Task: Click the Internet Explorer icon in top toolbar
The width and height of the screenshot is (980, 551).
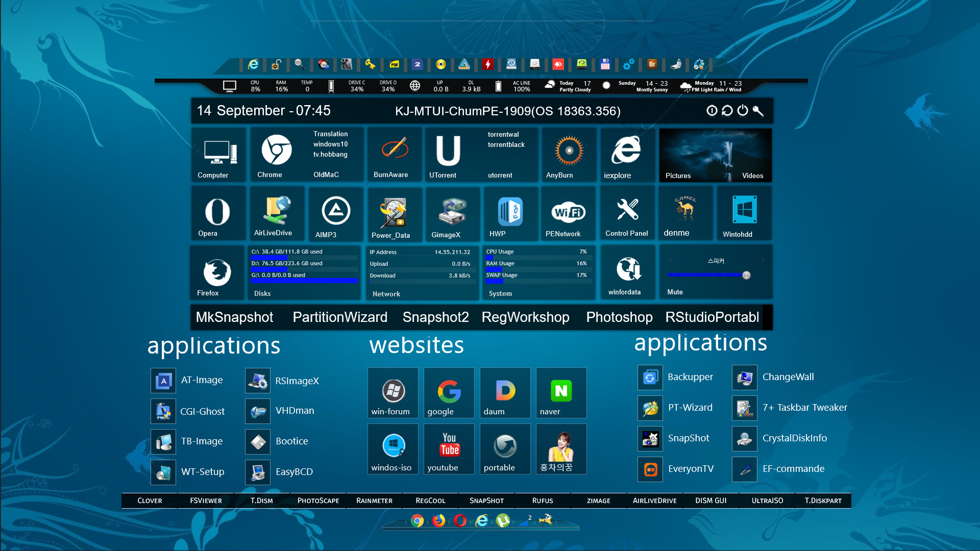Action: tap(253, 64)
